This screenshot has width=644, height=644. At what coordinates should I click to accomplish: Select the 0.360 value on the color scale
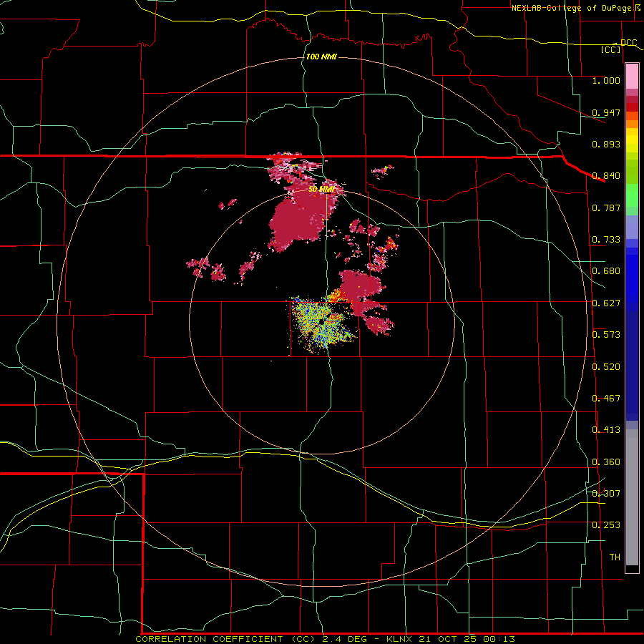[x=606, y=462]
